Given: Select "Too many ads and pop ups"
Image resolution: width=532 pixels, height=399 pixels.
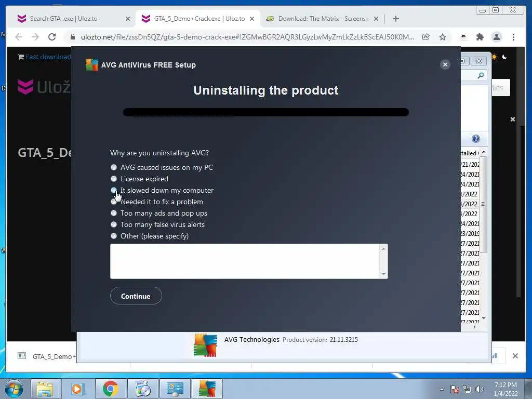Looking at the screenshot, I should coord(114,213).
